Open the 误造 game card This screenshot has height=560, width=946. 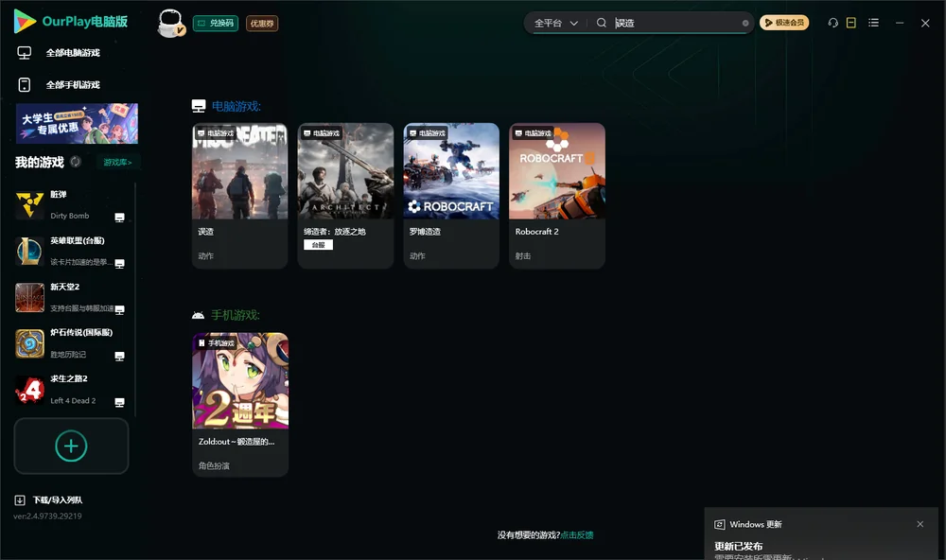point(239,196)
